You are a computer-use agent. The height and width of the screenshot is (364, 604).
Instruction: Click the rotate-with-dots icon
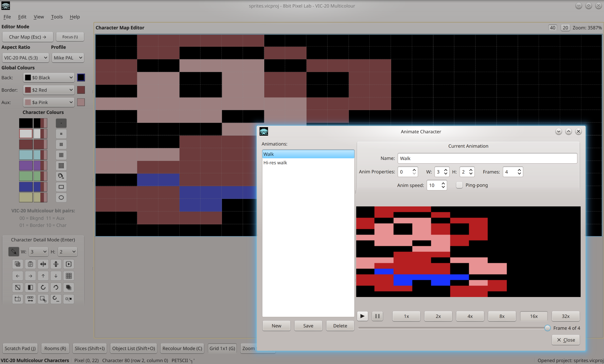56,299
